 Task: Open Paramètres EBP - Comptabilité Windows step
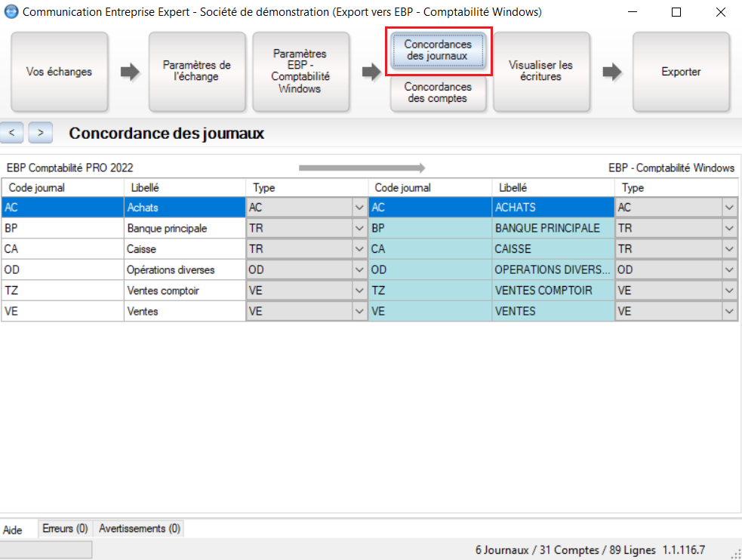(301, 72)
